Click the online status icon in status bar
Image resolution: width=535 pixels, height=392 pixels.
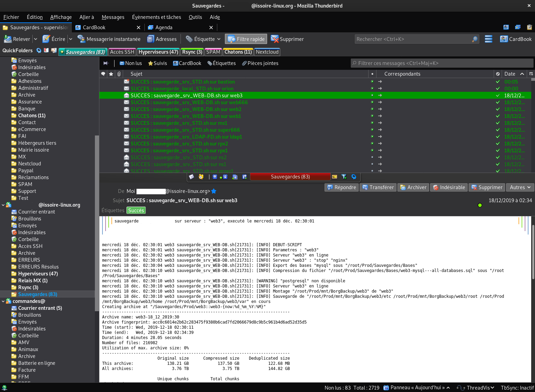coord(4,388)
